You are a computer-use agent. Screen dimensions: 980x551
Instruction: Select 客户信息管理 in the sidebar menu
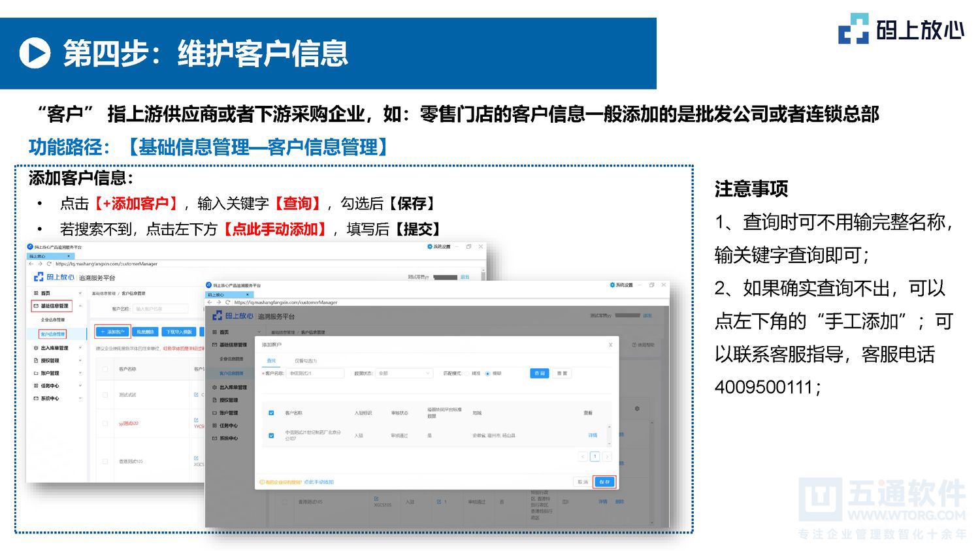232,374
